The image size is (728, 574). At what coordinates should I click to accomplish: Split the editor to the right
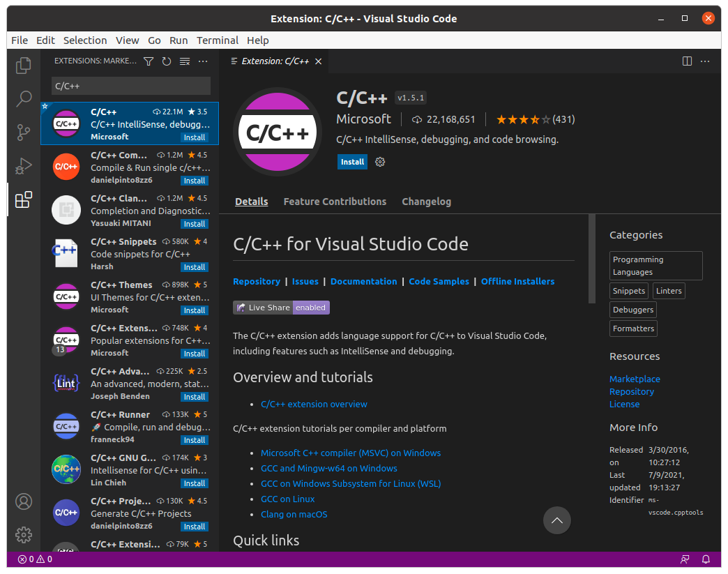coord(687,61)
